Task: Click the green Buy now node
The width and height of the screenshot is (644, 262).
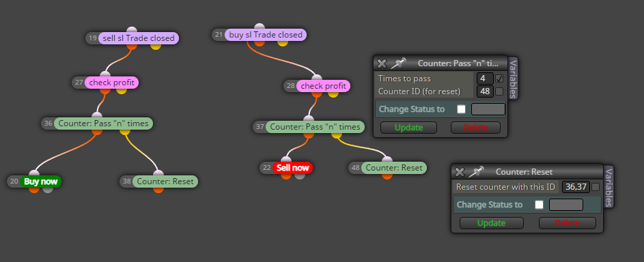Action: pyautogui.click(x=40, y=181)
